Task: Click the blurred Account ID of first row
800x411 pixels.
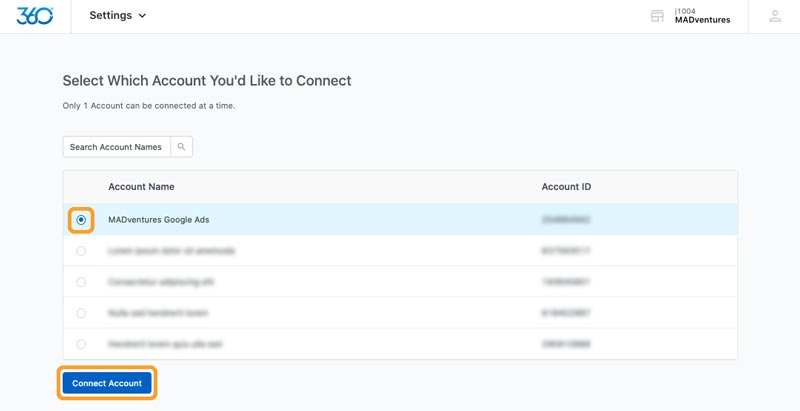Action: pos(566,220)
